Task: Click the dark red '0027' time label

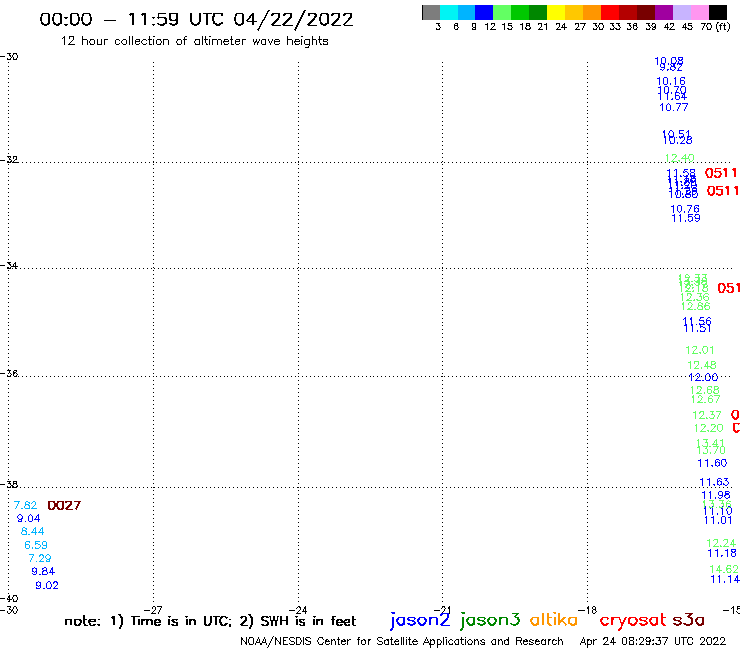Action: click(64, 506)
